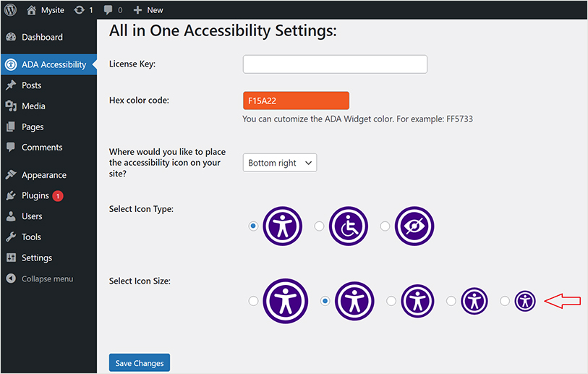The width and height of the screenshot is (588, 374).
Task: Click the Tools wrench icon
Action: pos(12,237)
